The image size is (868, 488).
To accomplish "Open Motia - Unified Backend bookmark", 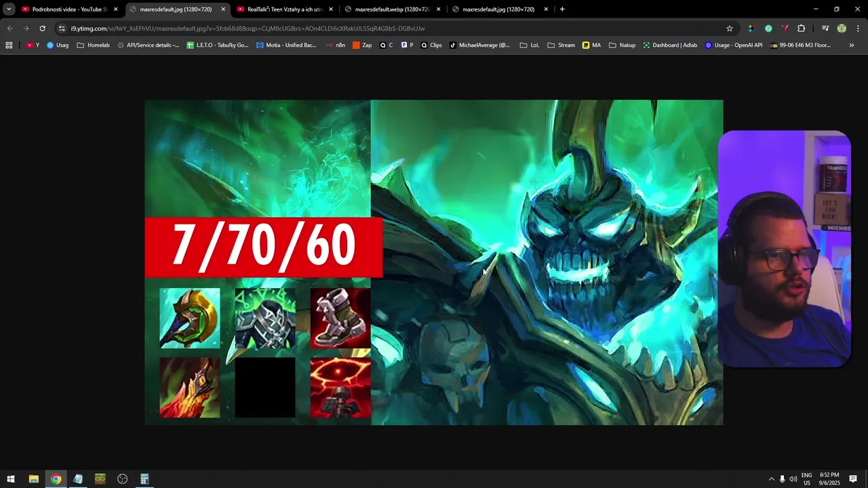I will (x=286, y=45).
